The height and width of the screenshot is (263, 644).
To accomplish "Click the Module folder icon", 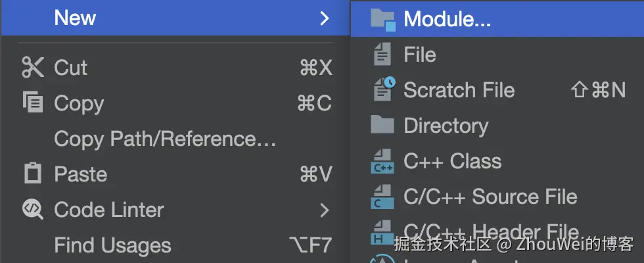I will point(382,19).
